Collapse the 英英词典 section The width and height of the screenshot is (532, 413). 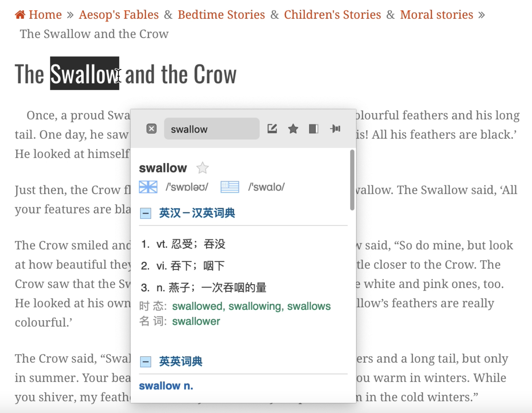tap(145, 362)
